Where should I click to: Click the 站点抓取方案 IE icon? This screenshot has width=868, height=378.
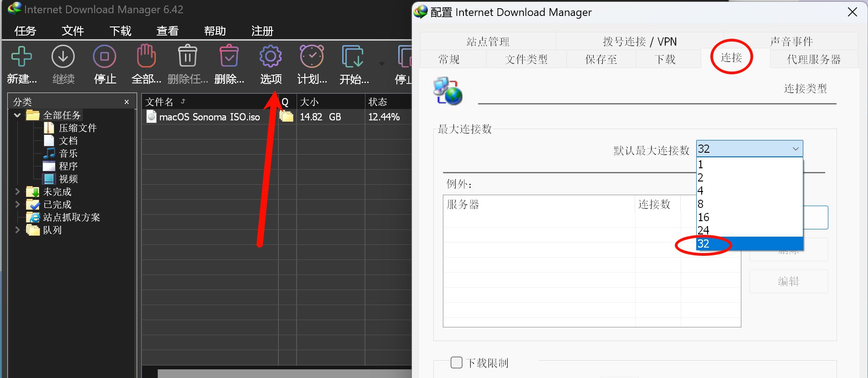pyautogui.click(x=33, y=217)
